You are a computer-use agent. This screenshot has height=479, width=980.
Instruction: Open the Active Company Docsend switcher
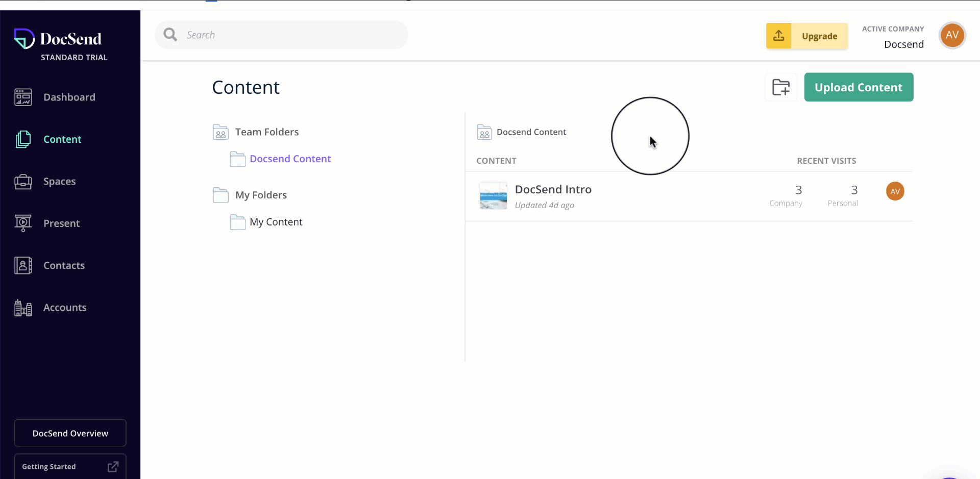coord(893,37)
